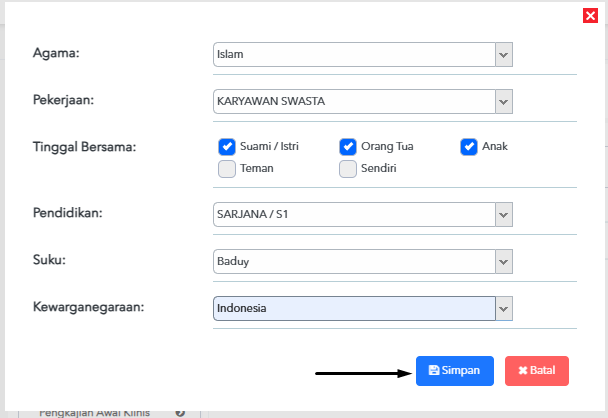Uncheck the Suami / Istri checkbox
608x418 pixels.
click(227, 147)
